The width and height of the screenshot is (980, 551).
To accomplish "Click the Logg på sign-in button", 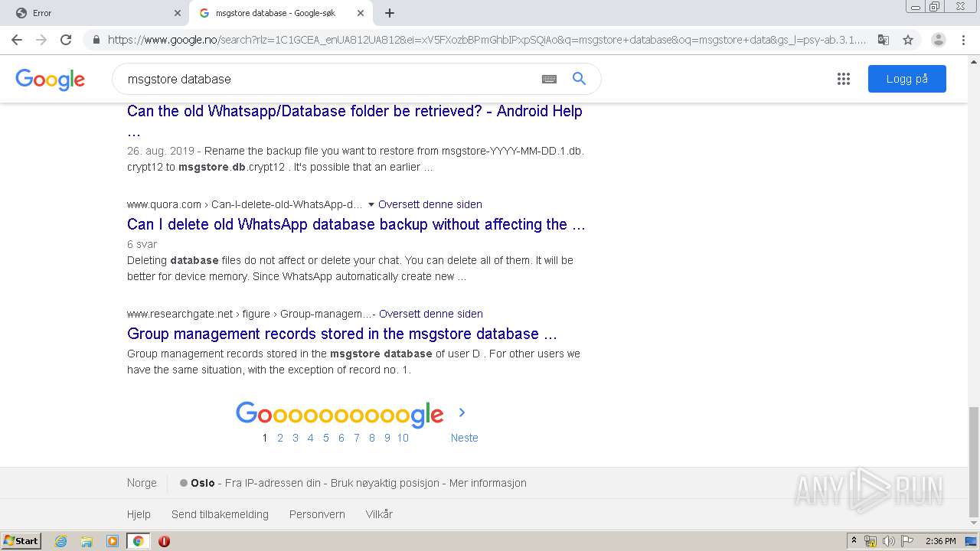I will 907,79.
